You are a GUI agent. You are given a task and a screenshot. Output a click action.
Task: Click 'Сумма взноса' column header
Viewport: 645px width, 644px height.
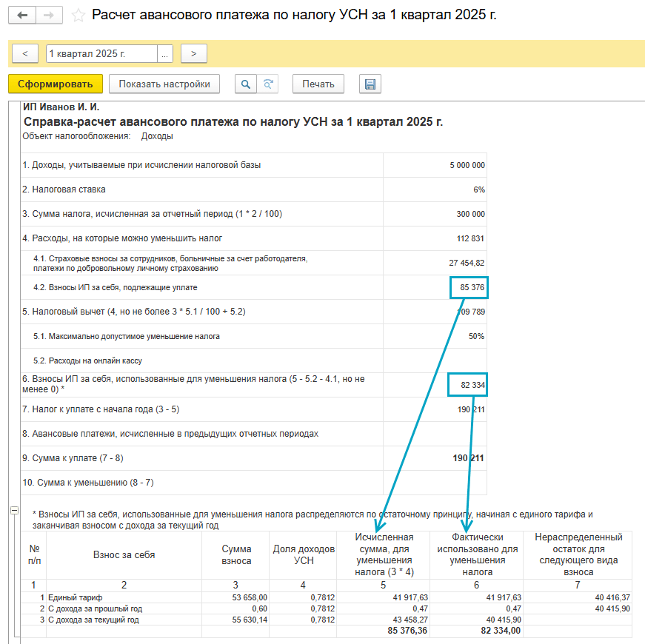(x=236, y=554)
